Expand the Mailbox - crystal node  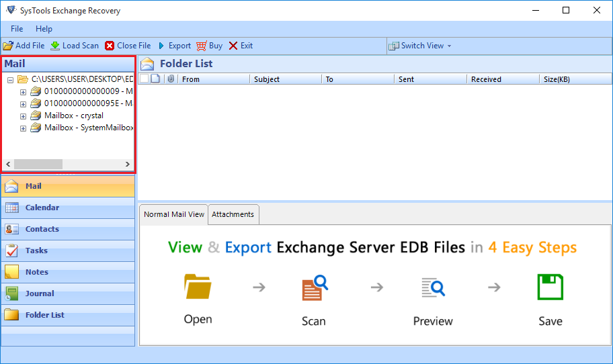pos(23,116)
